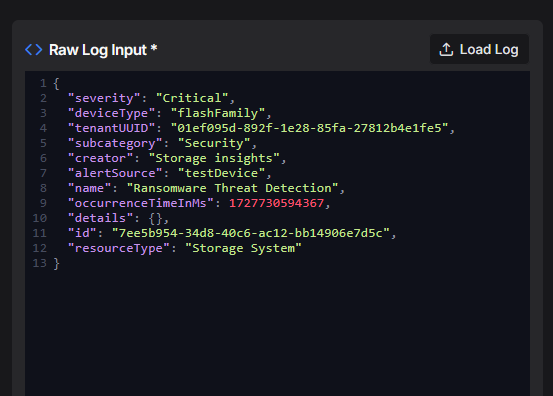Click the "Storage insights" creator value
553x396 pixels.
coord(214,158)
